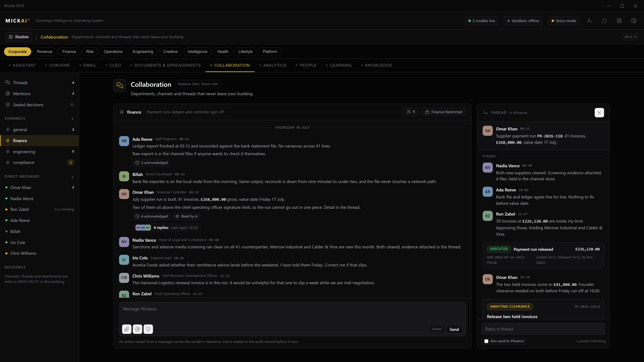
Task: Click the Sandbox: offline status
Action: point(523,21)
